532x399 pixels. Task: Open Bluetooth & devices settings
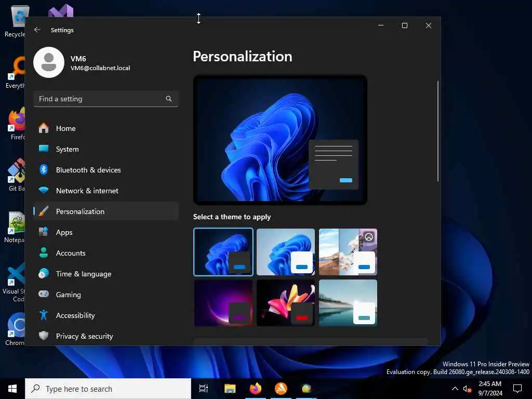tap(106, 170)
